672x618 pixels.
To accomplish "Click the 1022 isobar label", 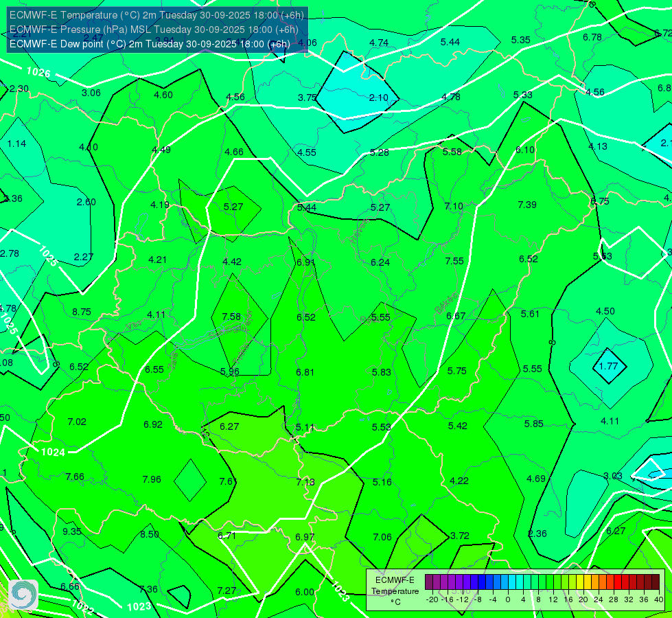I will pos(82,607).
